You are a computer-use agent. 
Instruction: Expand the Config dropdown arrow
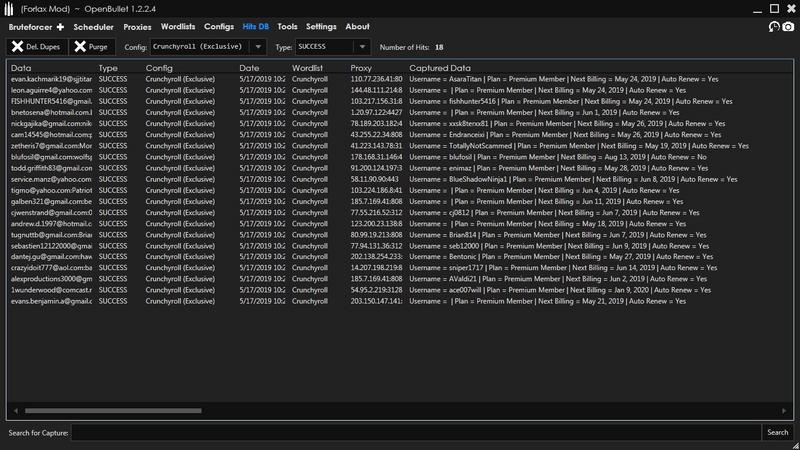[258, 47]
